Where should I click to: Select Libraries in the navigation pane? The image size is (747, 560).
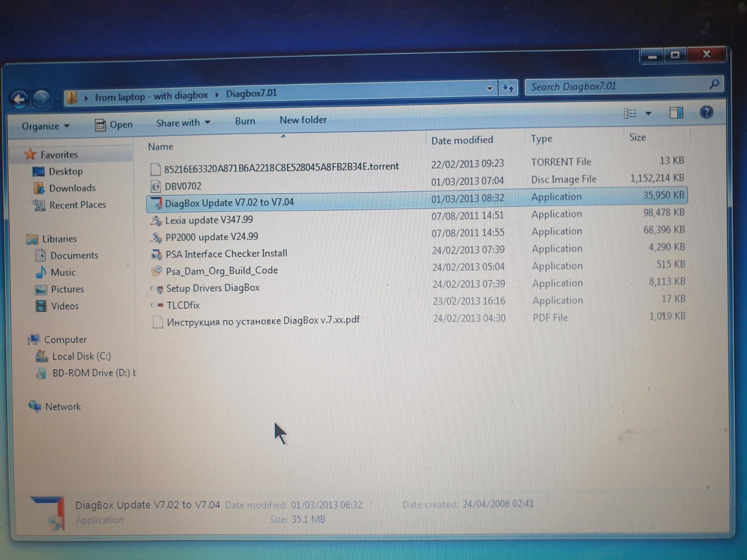click(59, 239)
